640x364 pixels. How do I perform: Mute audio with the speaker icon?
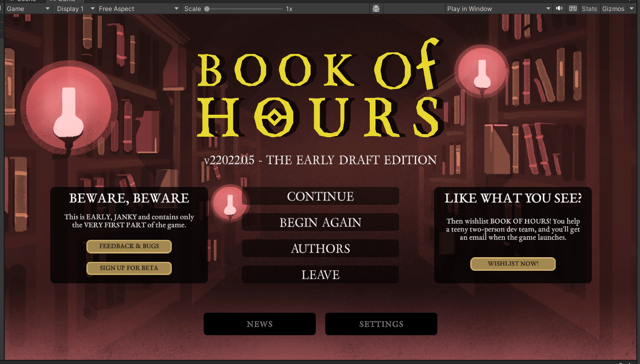click(559, 9)
